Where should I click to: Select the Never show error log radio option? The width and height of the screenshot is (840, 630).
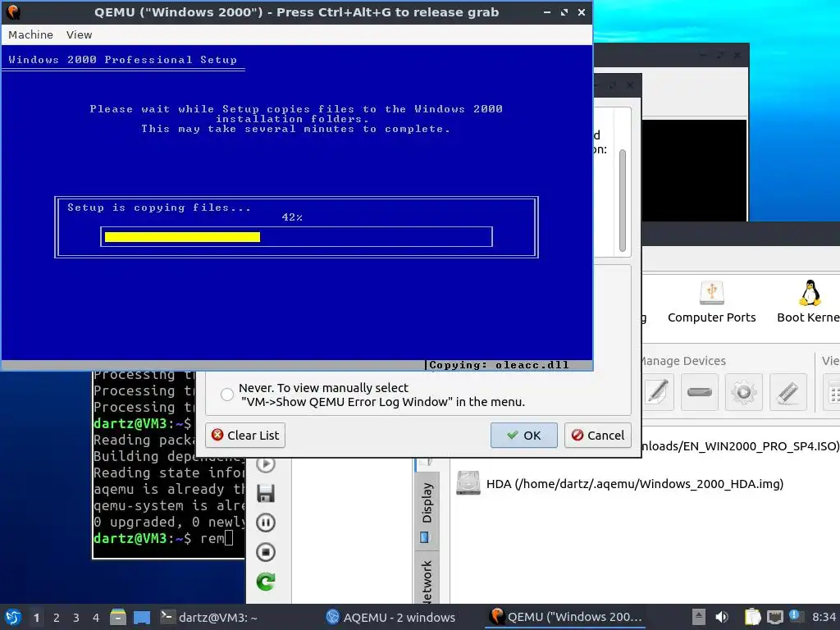click(x=227, y=395)
